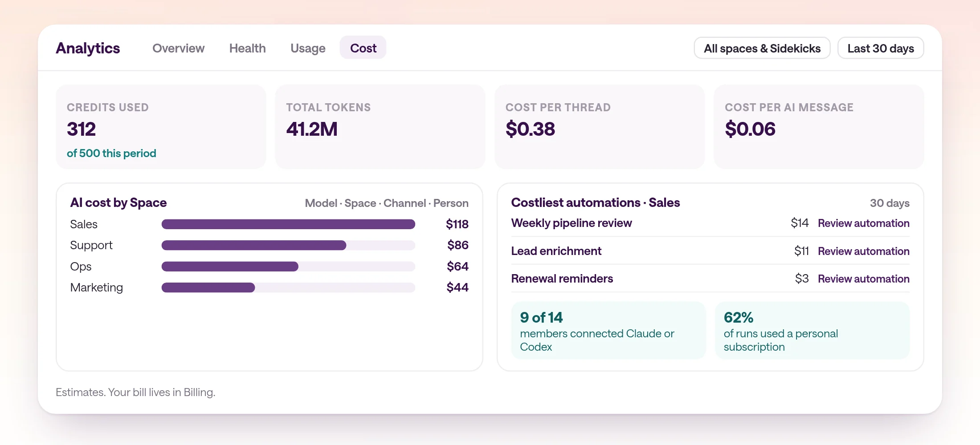980x445 pixels.
Task: Click the $3 automation cost
Action: 801,279
